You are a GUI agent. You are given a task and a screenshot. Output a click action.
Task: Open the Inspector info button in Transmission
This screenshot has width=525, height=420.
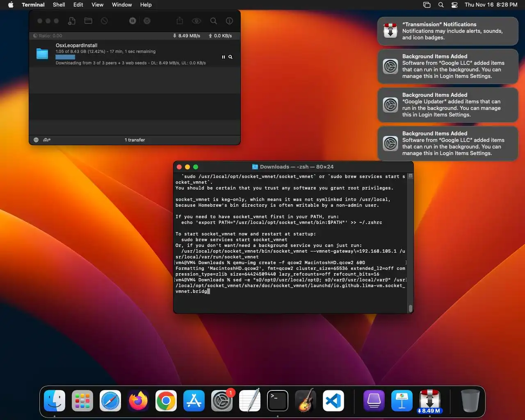tap(229, 21)
